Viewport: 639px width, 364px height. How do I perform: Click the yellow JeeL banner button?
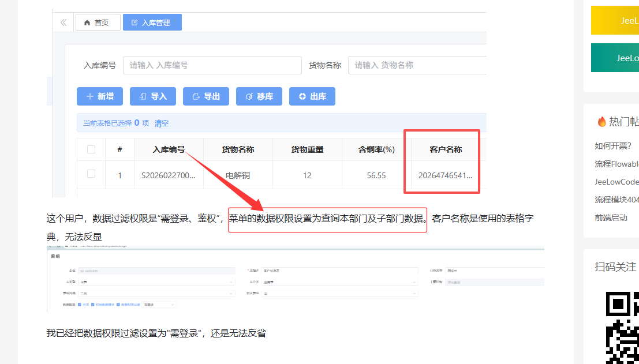615,20
